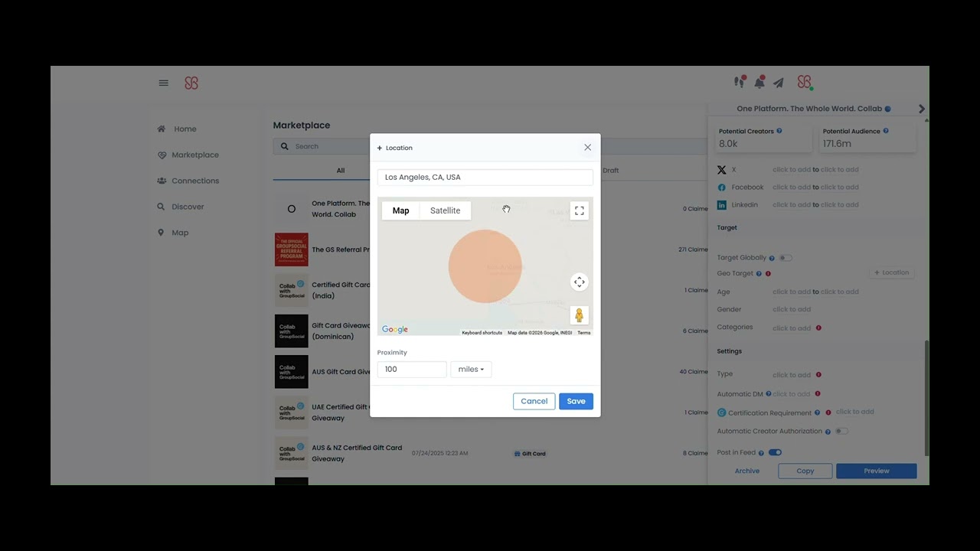The height and width of the screenshot is (551, 980).
Task: Click the info icon beside Target Globally
Action: [772, 259]
